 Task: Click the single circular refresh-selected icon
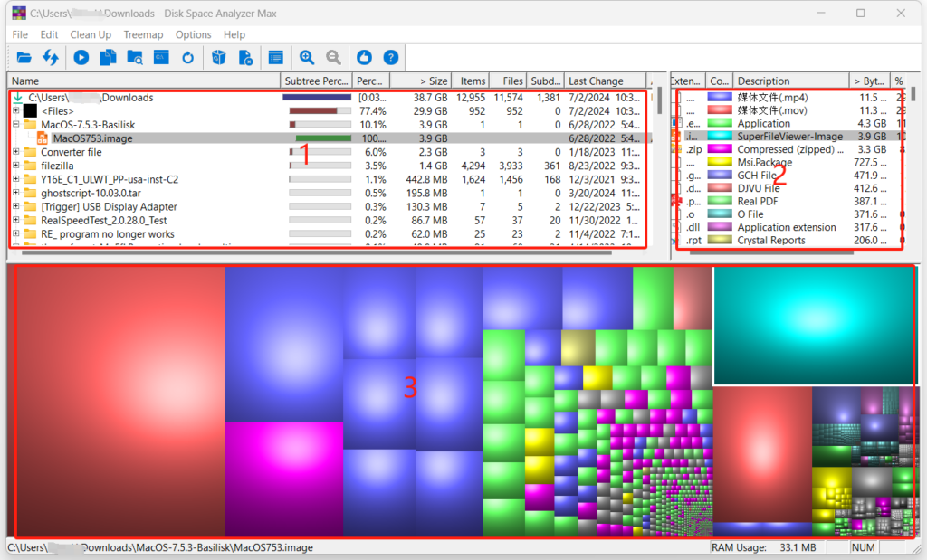[x=188, y=57]
